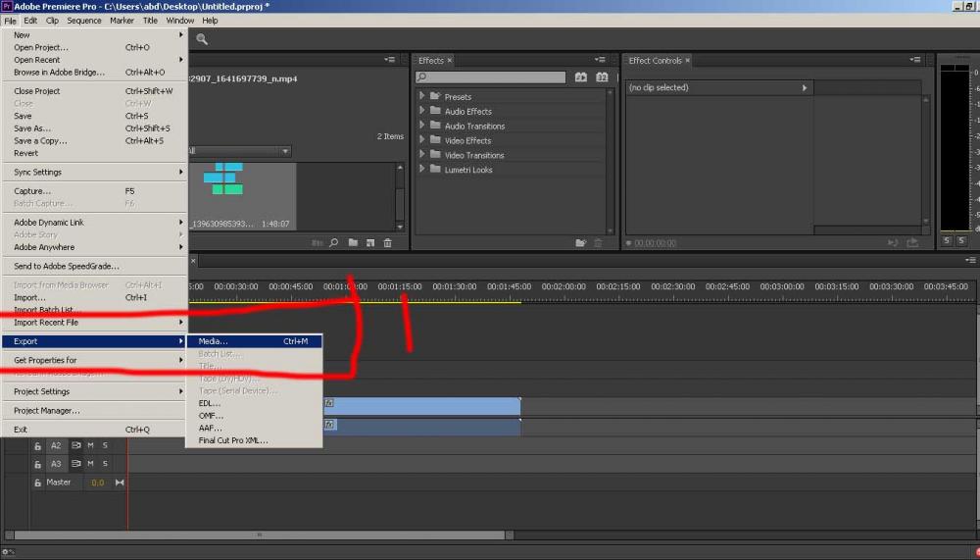Expand the Presets folder in Effects

pos(421,96)
